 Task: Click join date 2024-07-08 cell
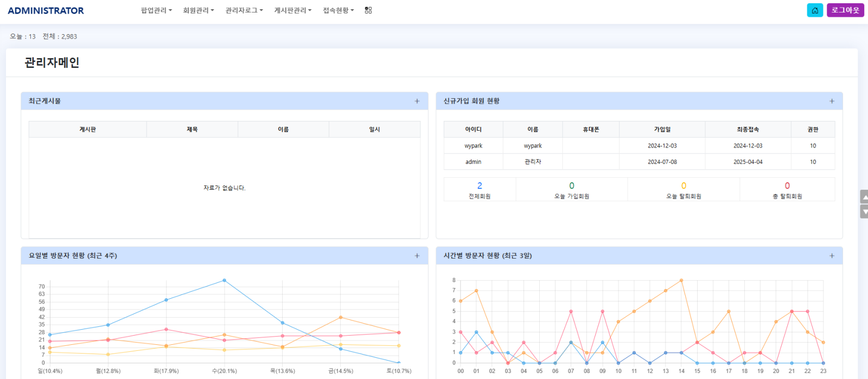[x=662, y=162]
